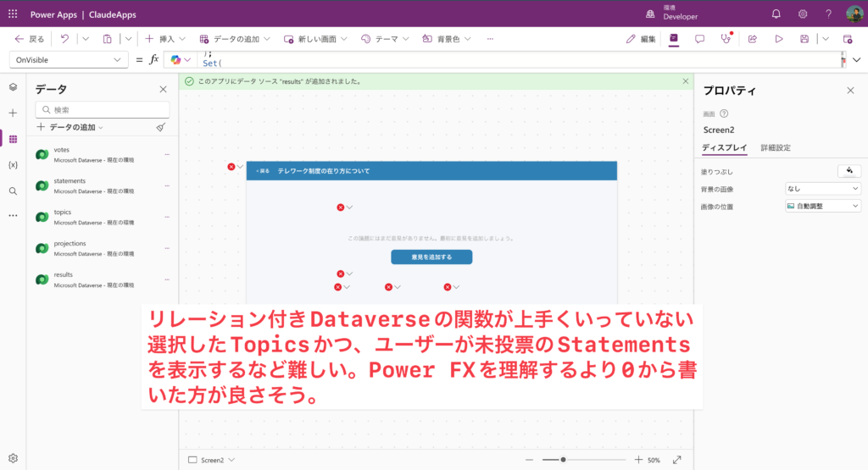The image size is (868, 470).
Task: Open the Comments speech bubble icon
Action: coord(699,39)
